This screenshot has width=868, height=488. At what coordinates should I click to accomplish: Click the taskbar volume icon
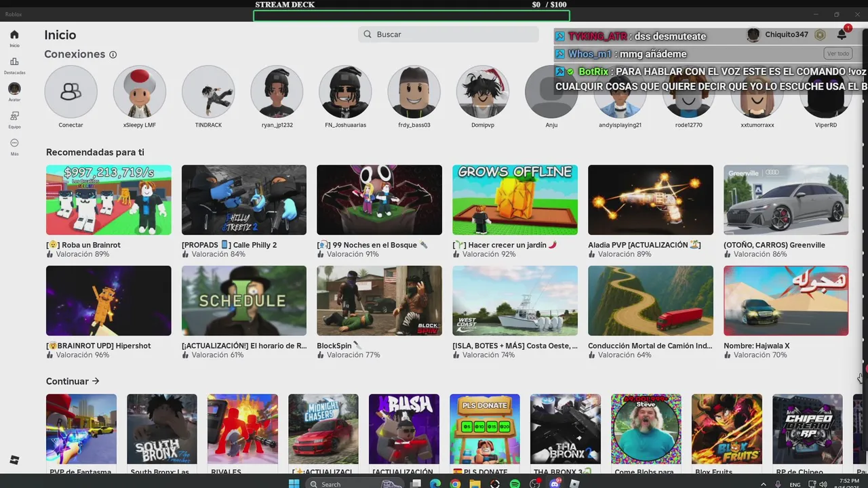click(x=823, y=484)
